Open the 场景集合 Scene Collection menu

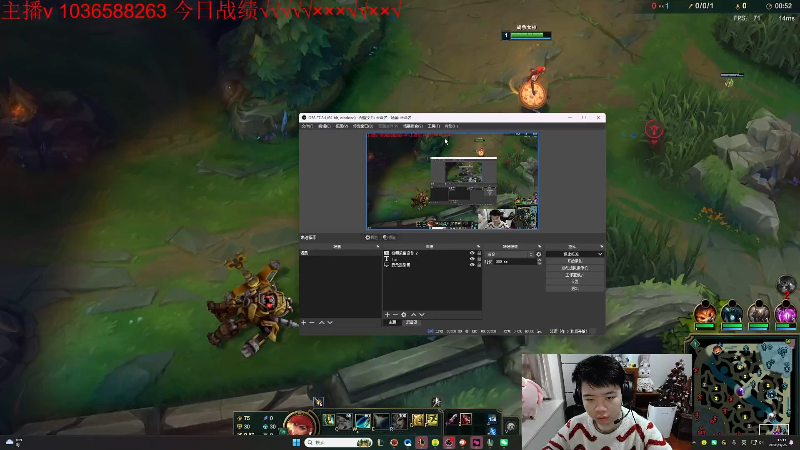coord(412,126)
